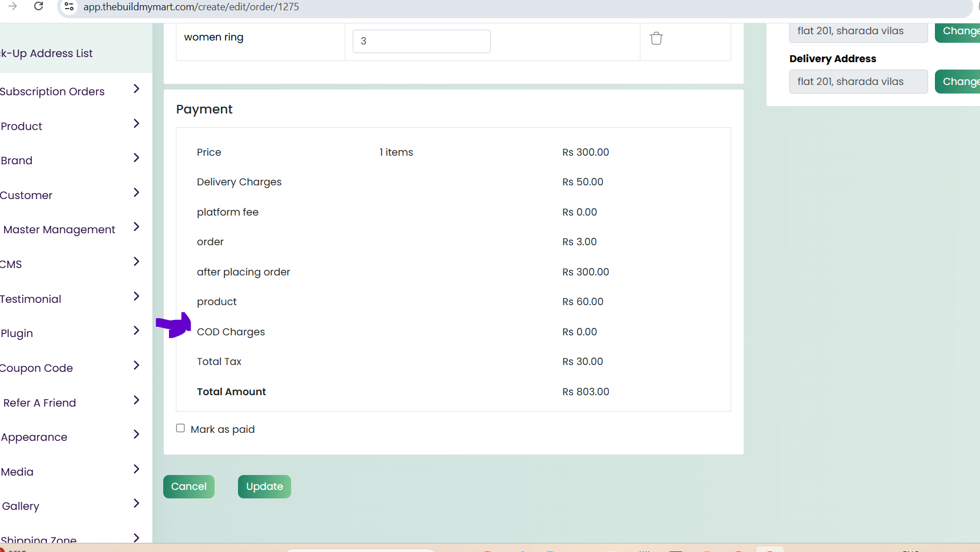This screenshot has width=980, height=552.
Task: Open the Appearance sidebar menu
Action: [x=34, y=437]
